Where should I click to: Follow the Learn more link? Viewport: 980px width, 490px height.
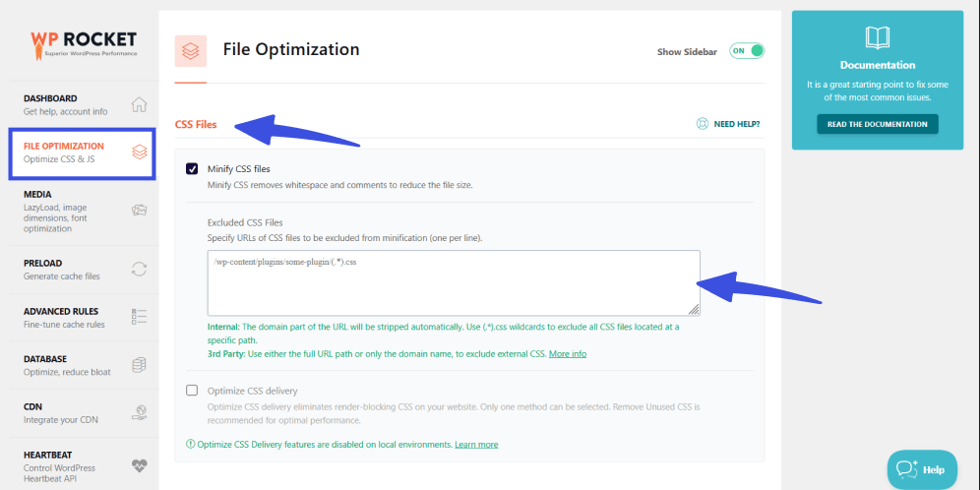pos(476,445)
